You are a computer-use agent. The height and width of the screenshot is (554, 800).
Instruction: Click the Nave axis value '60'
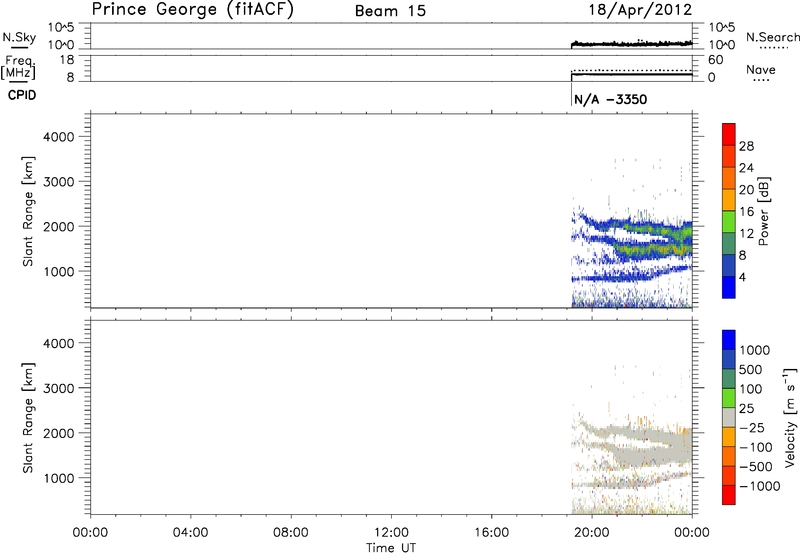716,60
